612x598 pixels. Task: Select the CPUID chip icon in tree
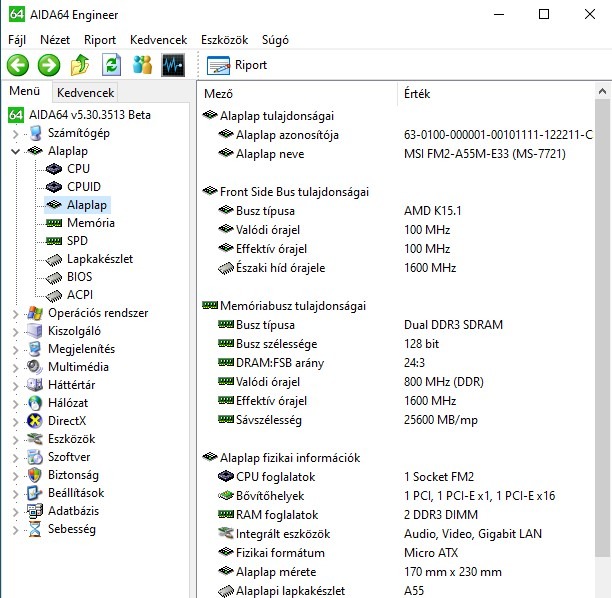click(54, 187)
